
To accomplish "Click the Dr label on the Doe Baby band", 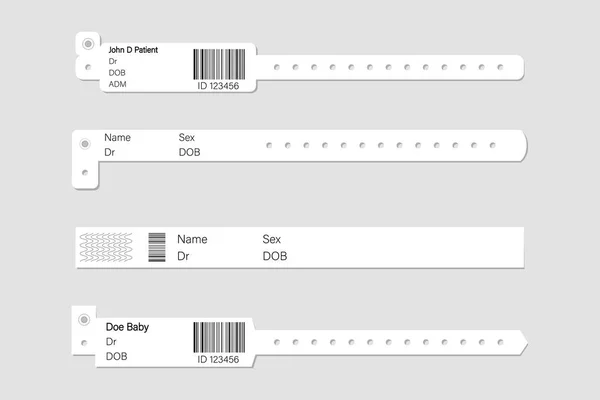I will [111, 341].
